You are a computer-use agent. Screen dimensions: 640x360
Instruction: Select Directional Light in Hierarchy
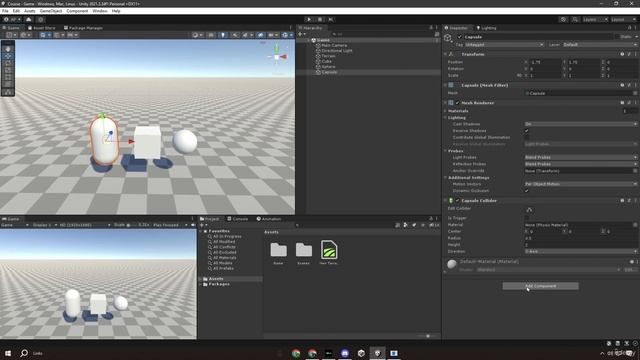pyautogui.click(x=337, y=51)
